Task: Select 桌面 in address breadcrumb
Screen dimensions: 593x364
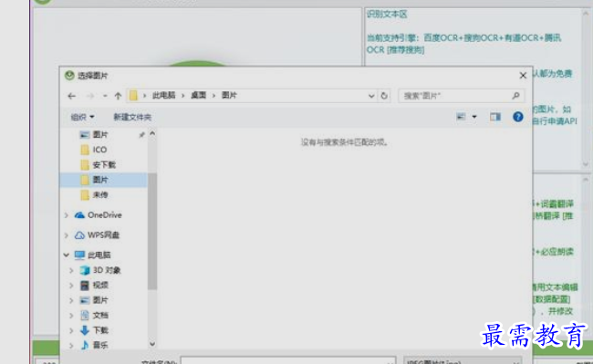Action: [198, 95]
